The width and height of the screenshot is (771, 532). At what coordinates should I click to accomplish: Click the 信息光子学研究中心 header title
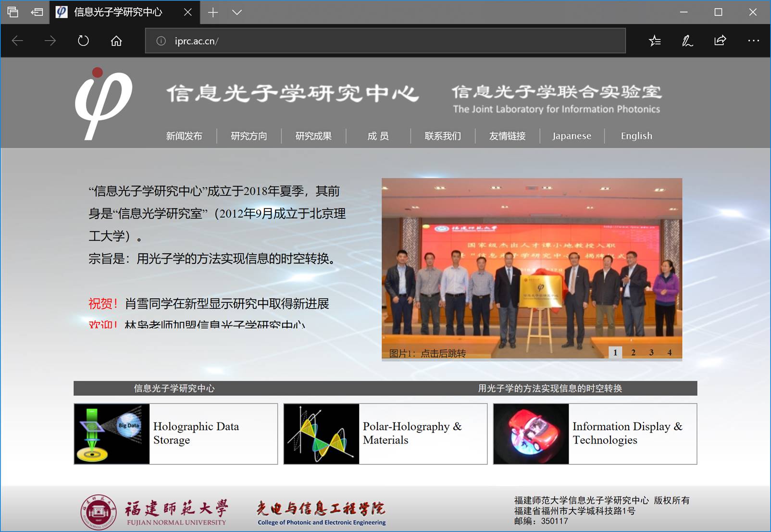click(x=293, y=93)
